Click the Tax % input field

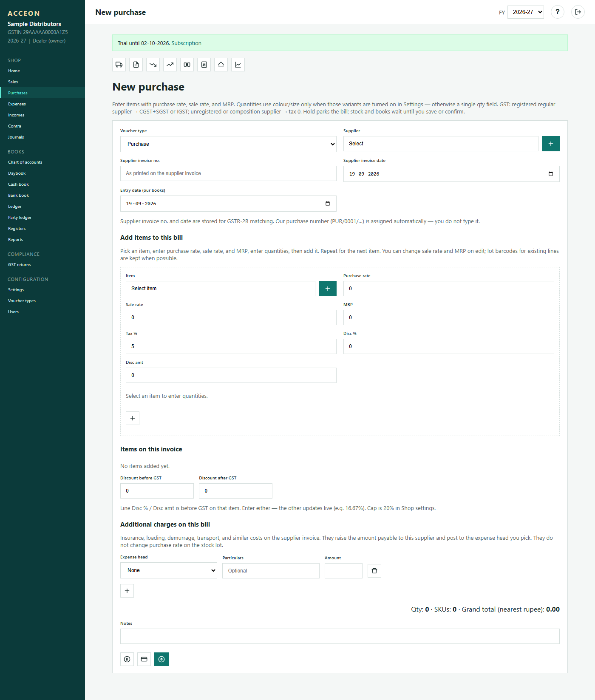pos(231,346)
